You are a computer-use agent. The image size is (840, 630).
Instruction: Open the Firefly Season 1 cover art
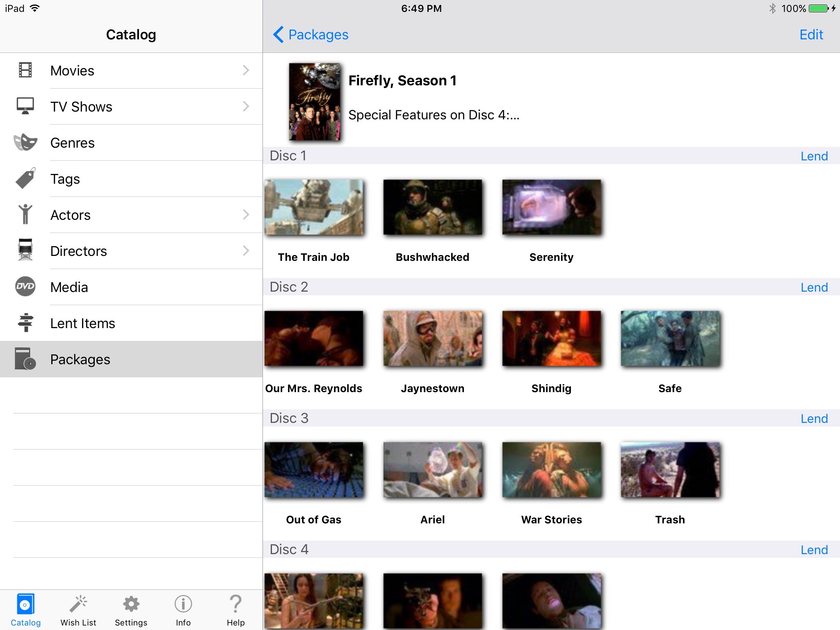coord(315,102)
